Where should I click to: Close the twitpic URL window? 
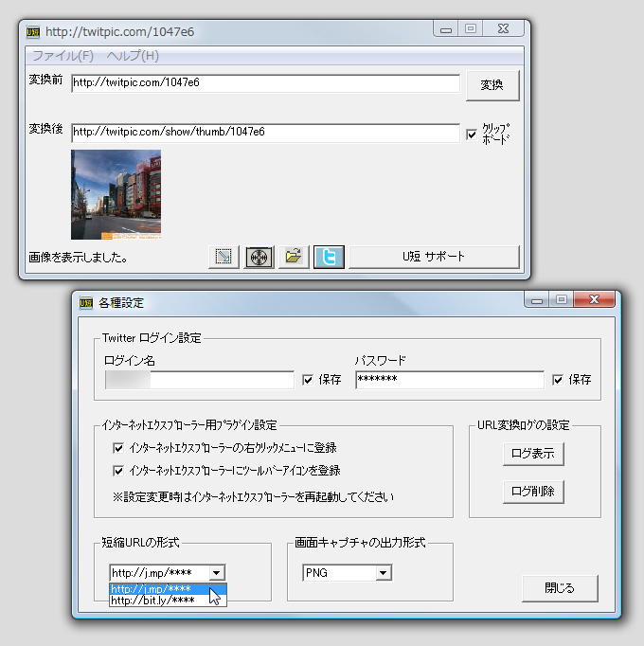click(503, 28)
